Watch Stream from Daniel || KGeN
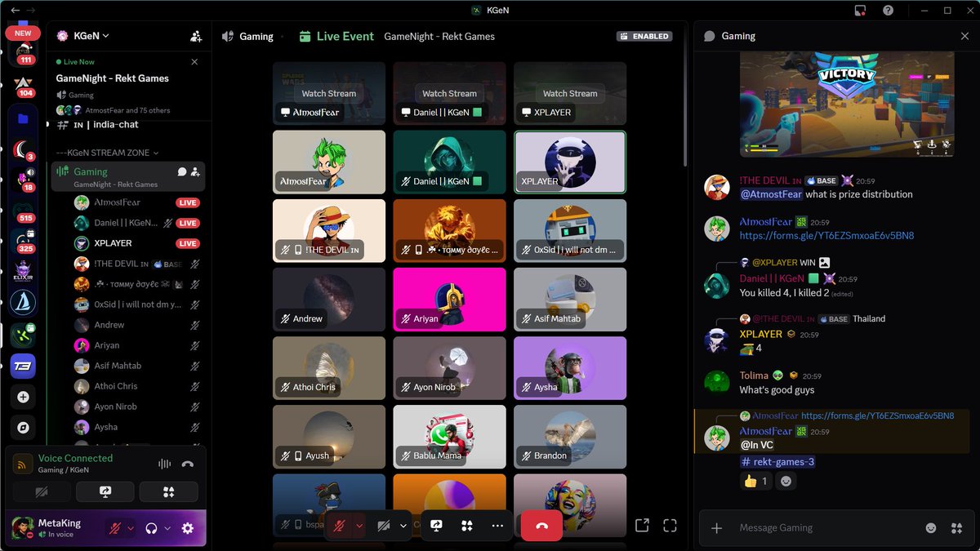The image size is (980, 551). pos(449,93)
